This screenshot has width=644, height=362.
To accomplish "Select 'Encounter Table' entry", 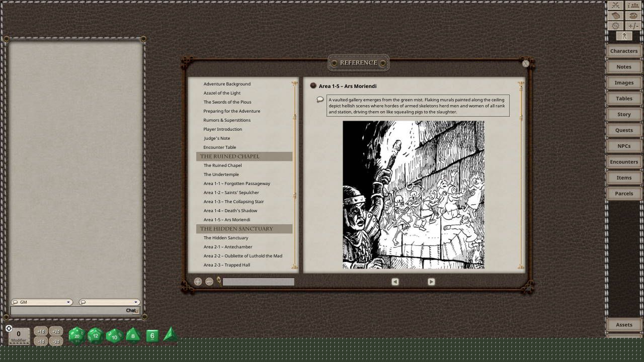I will tap(220, 147).
